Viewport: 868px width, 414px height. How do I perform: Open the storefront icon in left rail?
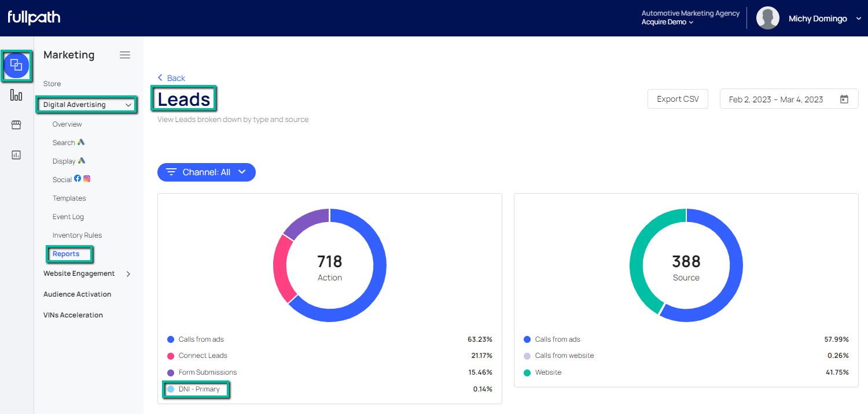pos(16,125)
